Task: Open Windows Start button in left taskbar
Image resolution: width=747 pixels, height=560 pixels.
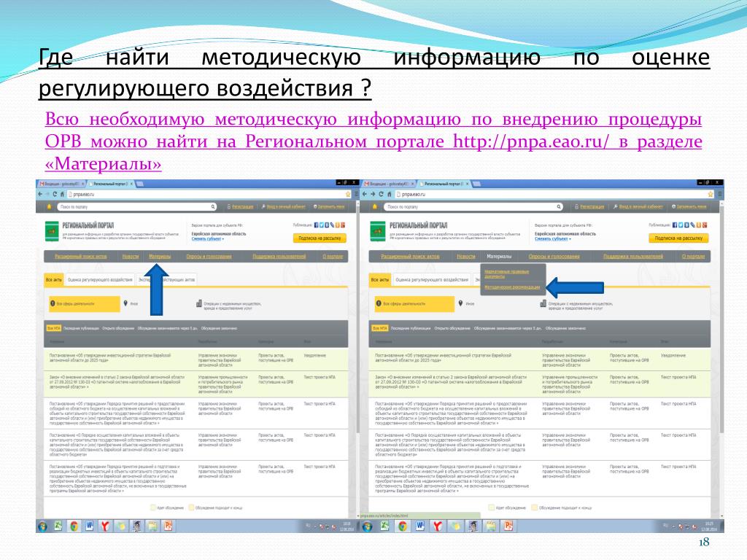Action: tap(43, 526)
